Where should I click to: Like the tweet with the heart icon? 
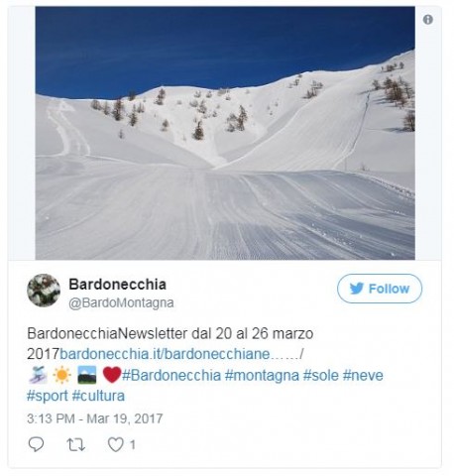pos(116,444)
